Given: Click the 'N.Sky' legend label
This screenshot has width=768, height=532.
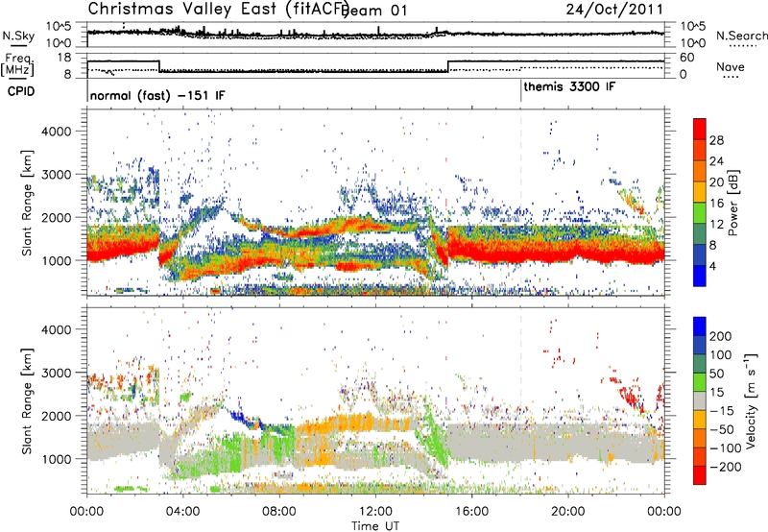Looking at the screenshot, I should [x=18, y=36].
